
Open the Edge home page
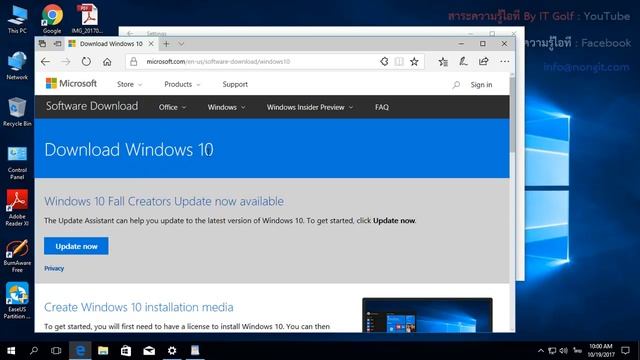[x=107, y=62]
